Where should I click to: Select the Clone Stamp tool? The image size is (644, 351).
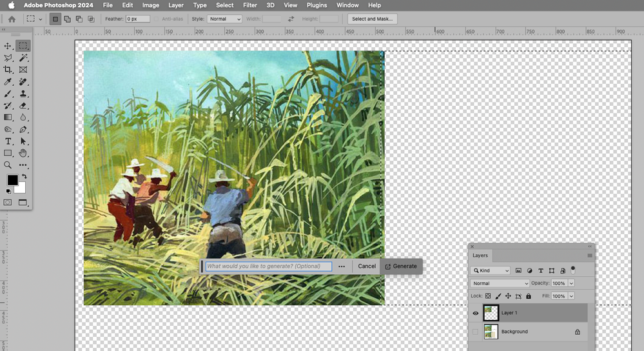23,94
